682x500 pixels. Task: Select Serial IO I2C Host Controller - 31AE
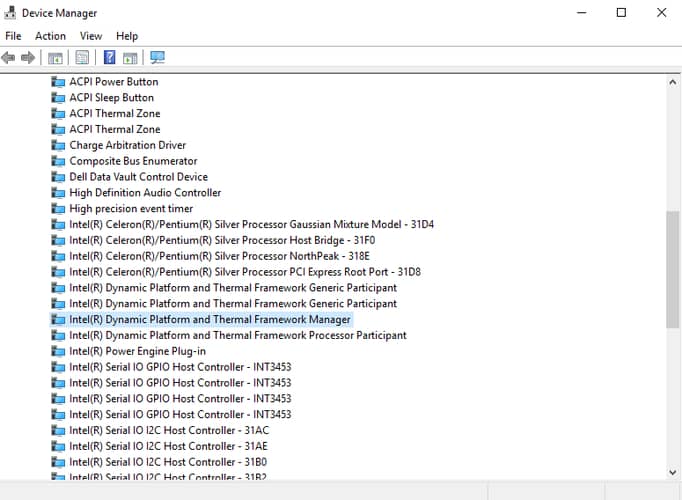pyautogui.click(x=169, y=446)
